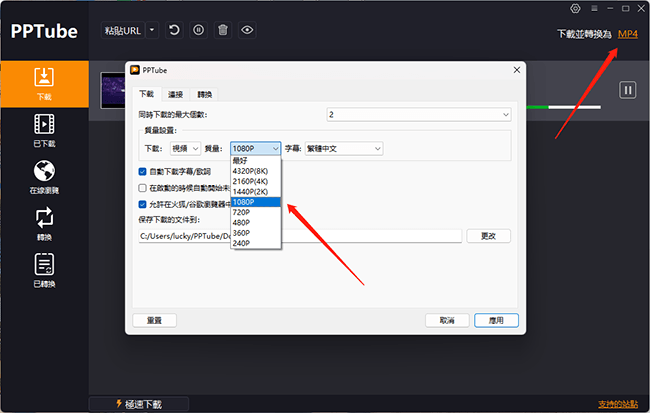The width and height of the screenshot is (650, 413).
Task: Collapse the 1080P quality combo box
Action: click(255, 148)
